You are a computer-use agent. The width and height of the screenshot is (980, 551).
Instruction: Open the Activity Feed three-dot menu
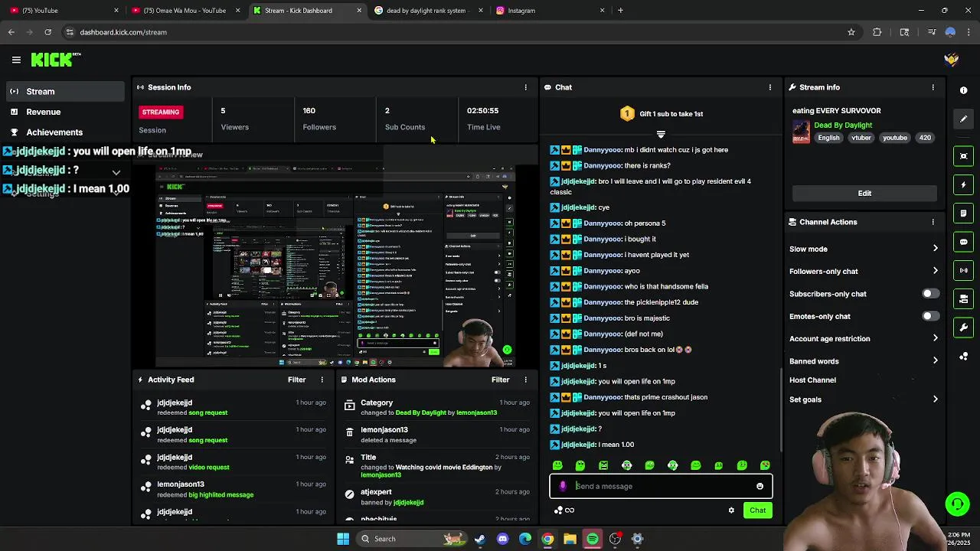point(322,380)
